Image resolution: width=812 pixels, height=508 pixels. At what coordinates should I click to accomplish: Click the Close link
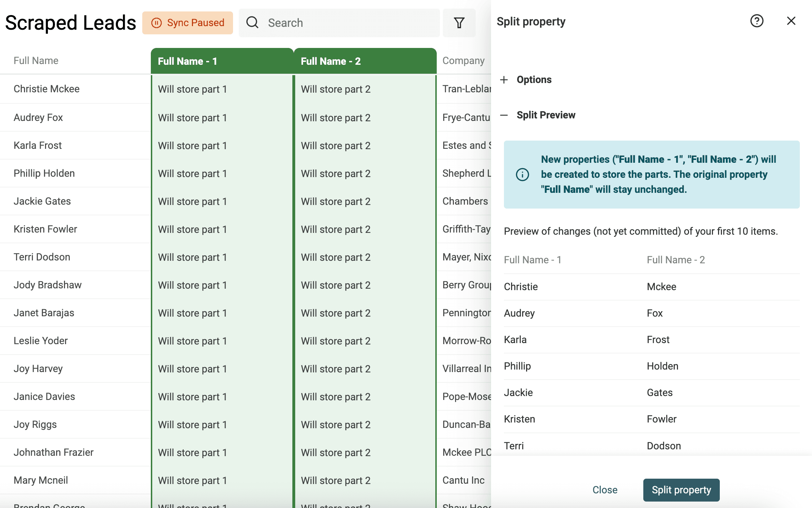[605, 490]
